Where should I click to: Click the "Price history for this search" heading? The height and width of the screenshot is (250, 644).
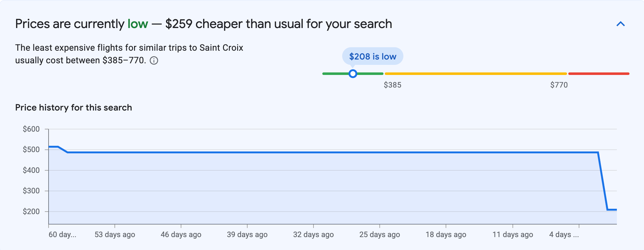[x=73, y=108]
